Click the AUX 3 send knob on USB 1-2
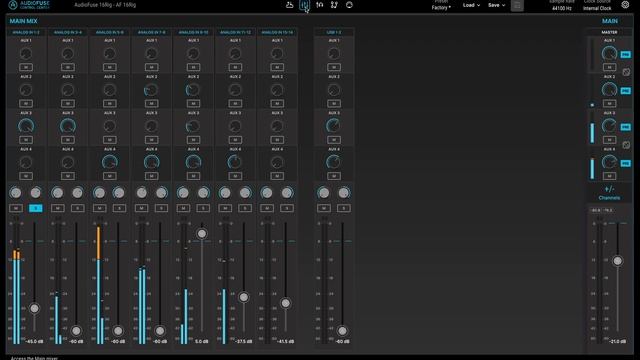The width and height of the screenshot is (640, 360). [333, 126]
